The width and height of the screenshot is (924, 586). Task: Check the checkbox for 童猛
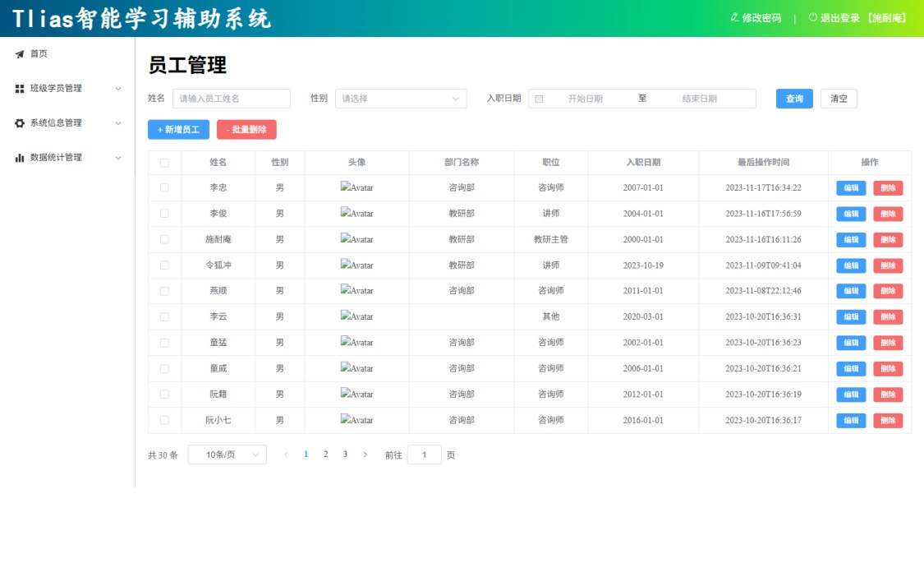coord(164,343)
